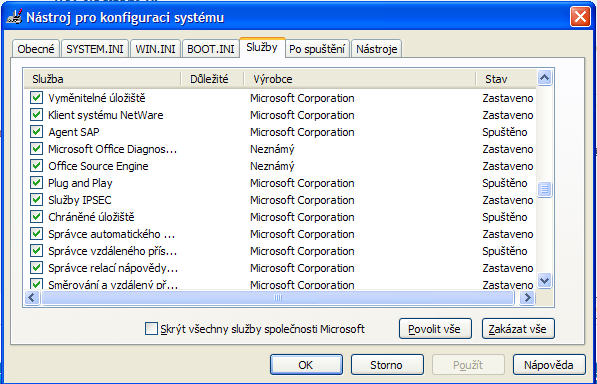Uncheck Klient systému NetWare service
The image size is (597, 384).
click(x=36, y=115)
